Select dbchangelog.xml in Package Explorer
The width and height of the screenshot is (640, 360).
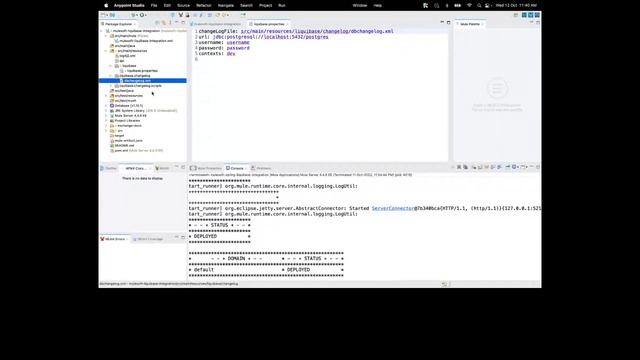[x=142, y=80]
